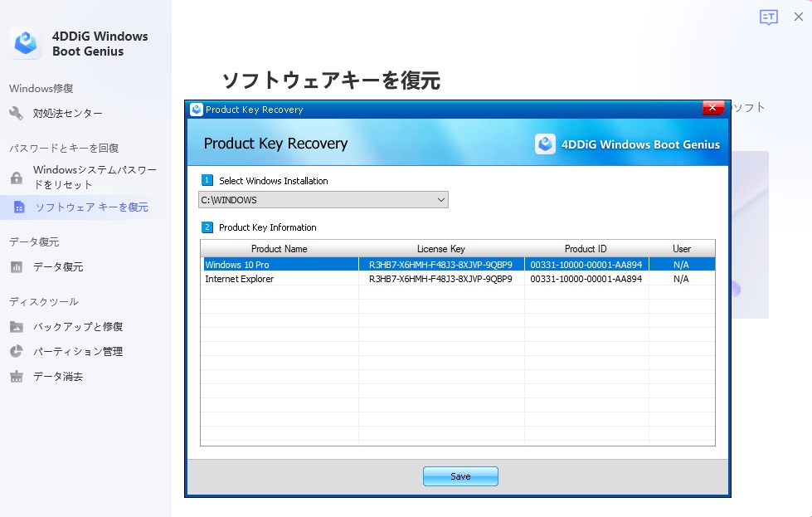Image resolution: width=812 pixels, height=517 pixels.
Task: Click the license key for Windows 10 Pro
Action: tap(440, 264)
